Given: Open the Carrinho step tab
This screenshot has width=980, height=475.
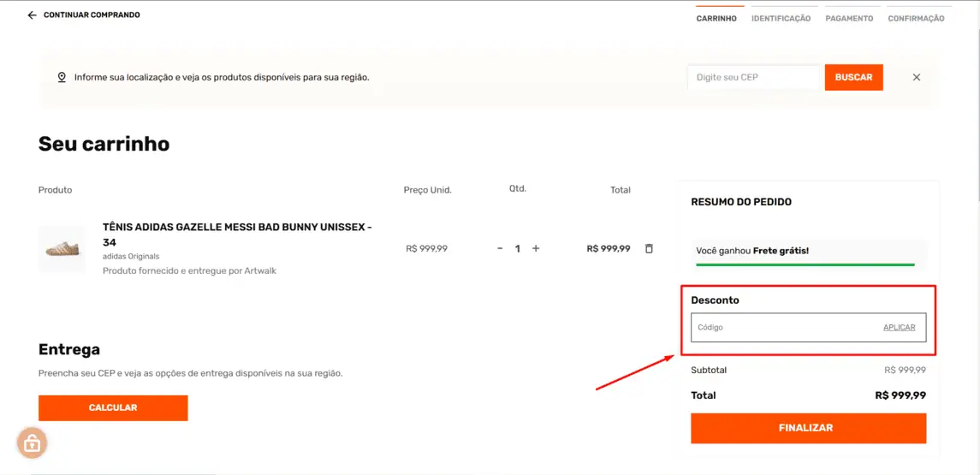Looking at the screenshot, I should pos(716,18).
